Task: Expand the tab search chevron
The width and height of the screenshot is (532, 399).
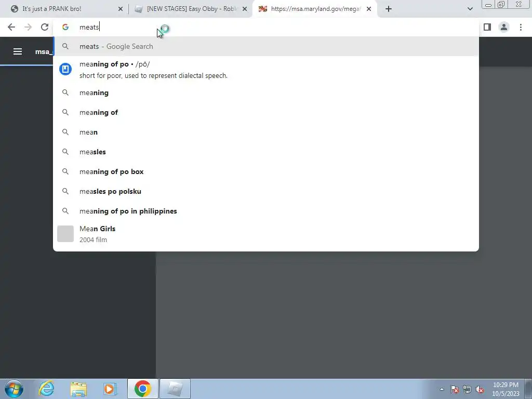Action: pyautogui.click(x=470, y=9)
